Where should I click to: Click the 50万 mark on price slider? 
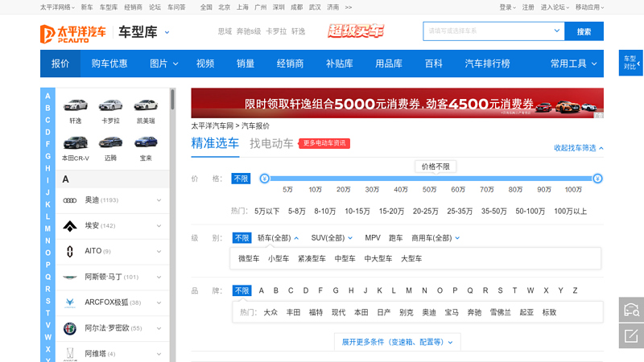[x=429, y=189]
